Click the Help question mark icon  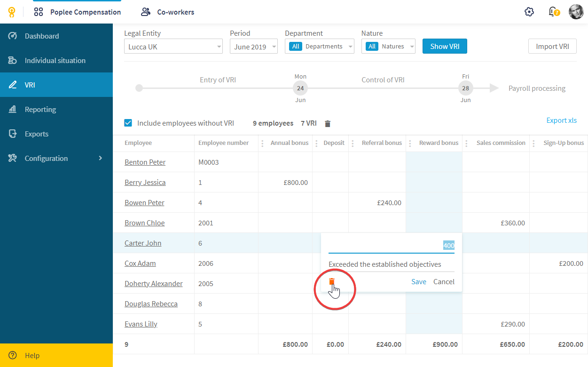point(13,355)
